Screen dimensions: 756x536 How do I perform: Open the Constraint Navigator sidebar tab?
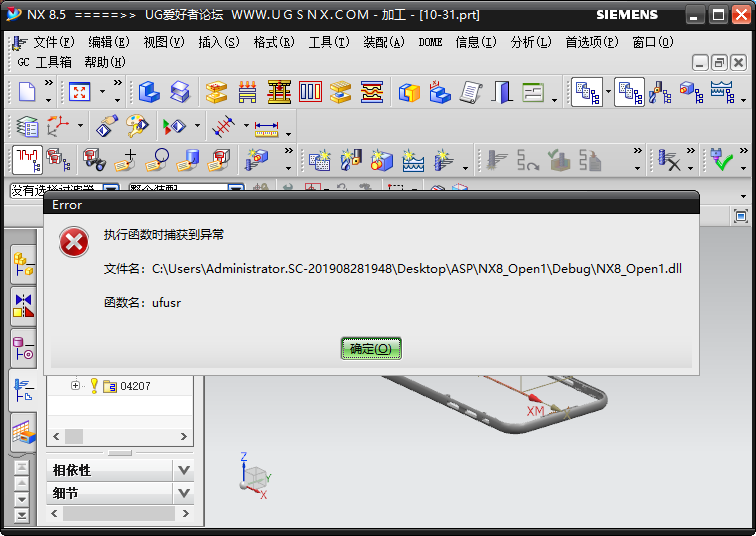[x=23, y=307]
